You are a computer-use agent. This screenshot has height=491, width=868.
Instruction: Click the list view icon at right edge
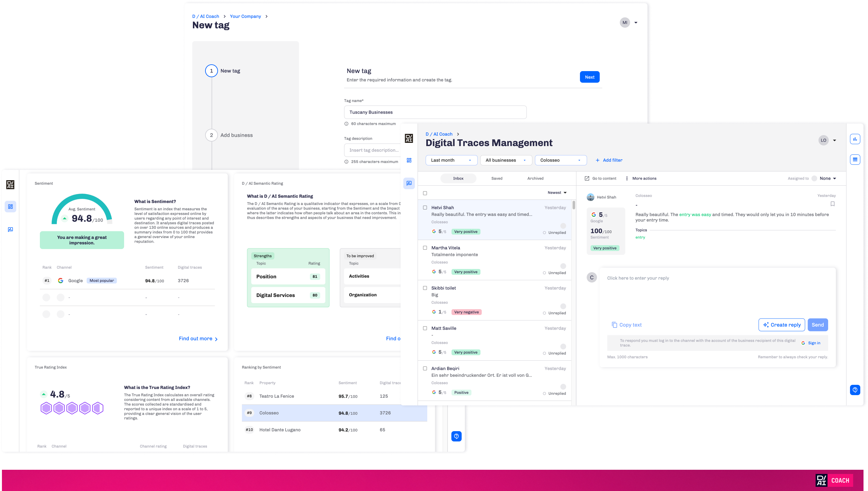pos(855,160)
